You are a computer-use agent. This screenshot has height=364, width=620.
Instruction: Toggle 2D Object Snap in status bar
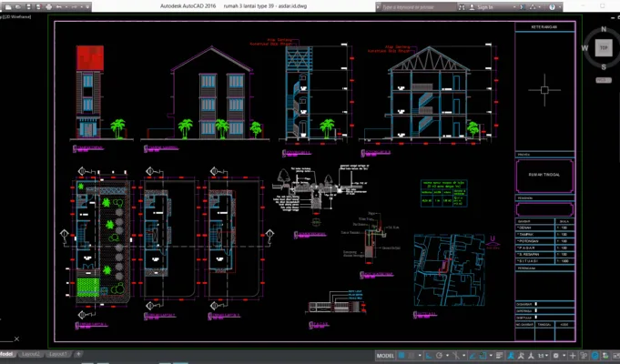(483, 356)
